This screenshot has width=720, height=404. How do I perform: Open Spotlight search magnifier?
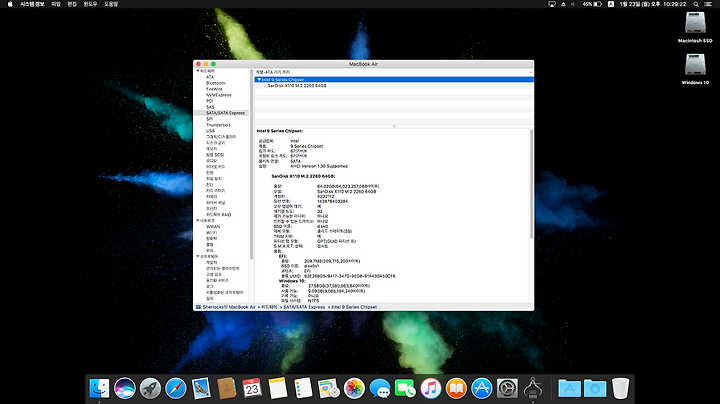[x=696, y=4]
